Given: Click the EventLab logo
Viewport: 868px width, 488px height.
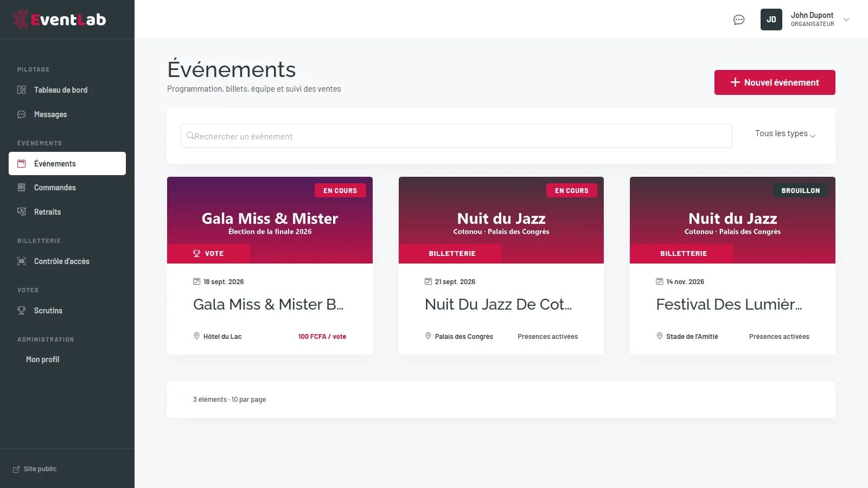Looking at the screenshot, I should [60, 20].
